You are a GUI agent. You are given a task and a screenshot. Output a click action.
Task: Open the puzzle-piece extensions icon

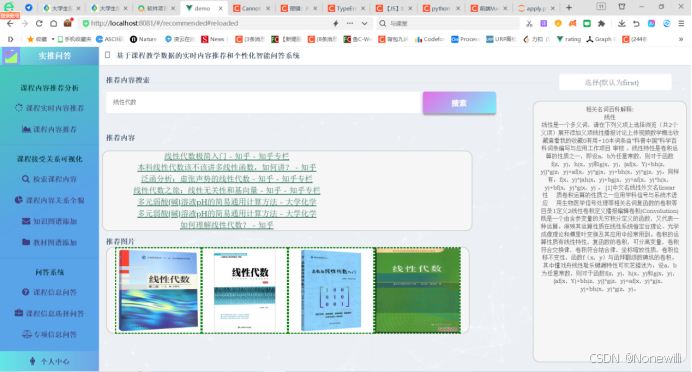(601, 23)
